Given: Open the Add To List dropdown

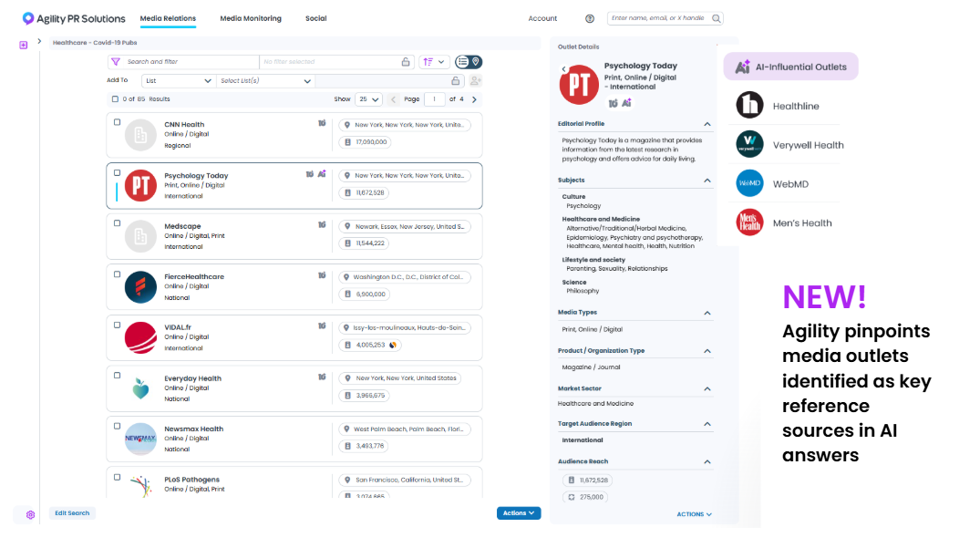Looking at the screenshot, I should (x=179, y=80).
